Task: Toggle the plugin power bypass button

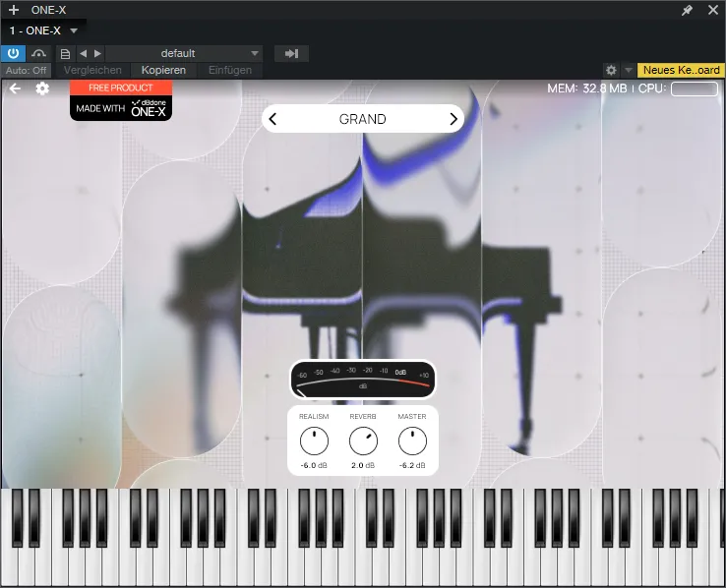Action: [x=13, y=54]
